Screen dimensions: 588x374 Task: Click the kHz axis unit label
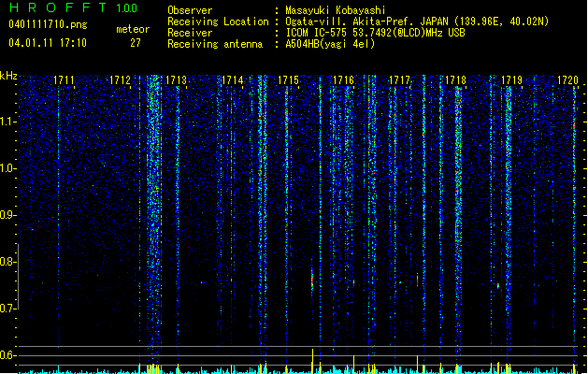click(x=8, y=76)
